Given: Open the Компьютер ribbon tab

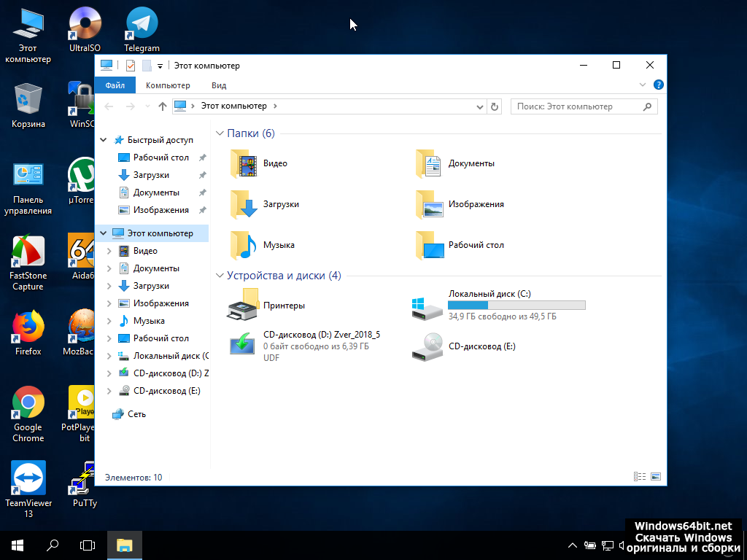Looking at the screenshot, I should tap(168, 85).
